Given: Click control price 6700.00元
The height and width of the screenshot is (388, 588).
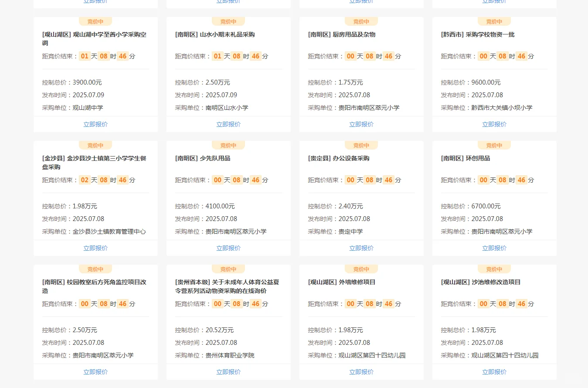Looking at the screenshot, I should pyautogui.click(x=486, y=206).
